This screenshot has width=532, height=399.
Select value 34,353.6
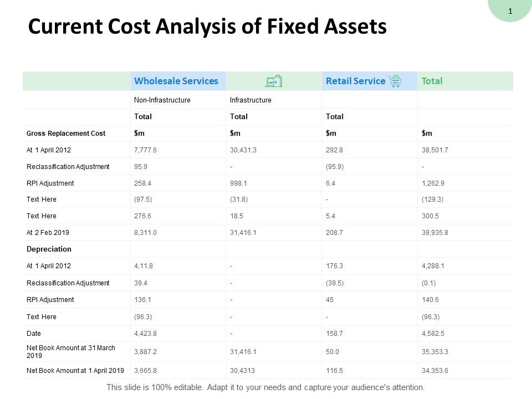[x=434, y=371]
